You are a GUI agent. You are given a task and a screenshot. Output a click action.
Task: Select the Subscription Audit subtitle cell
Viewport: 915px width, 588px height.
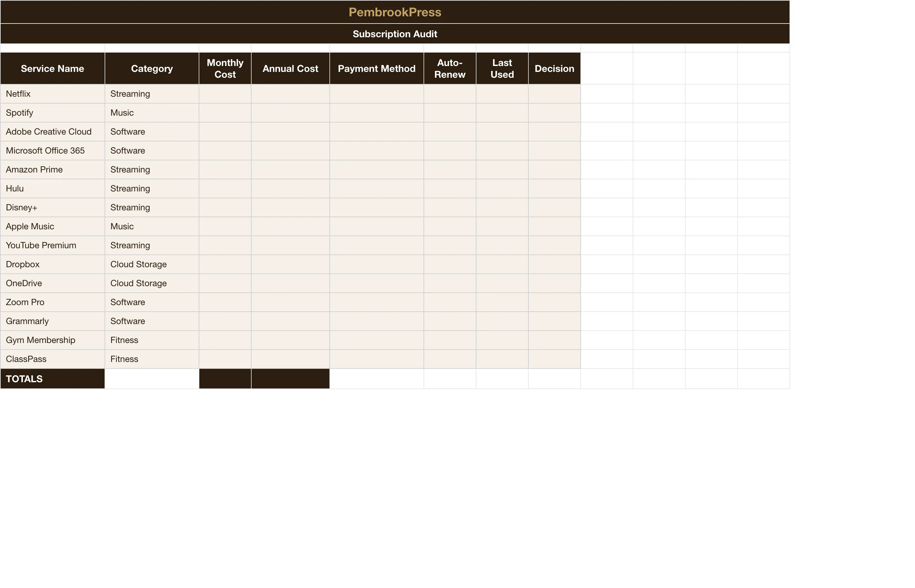pos(395,34)
